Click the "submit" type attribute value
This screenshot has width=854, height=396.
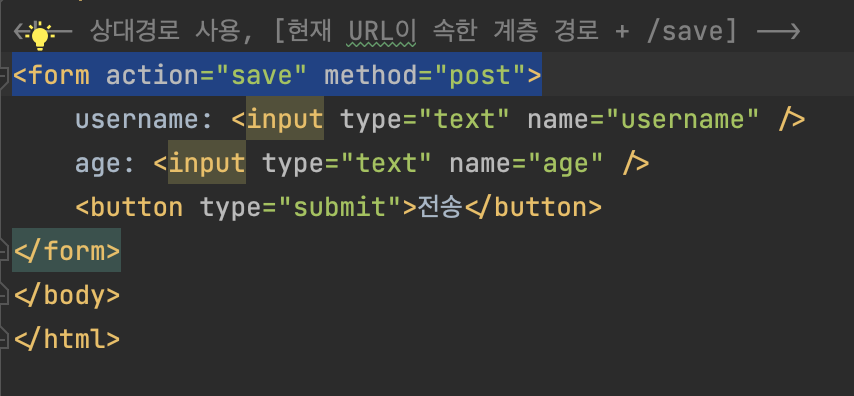[x=340, y=207]
